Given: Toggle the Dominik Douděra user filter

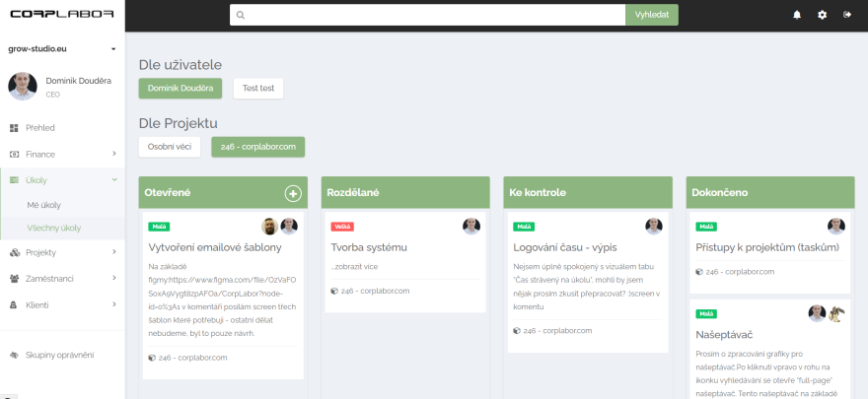Looking at the screenshot, I should point(181,89).
